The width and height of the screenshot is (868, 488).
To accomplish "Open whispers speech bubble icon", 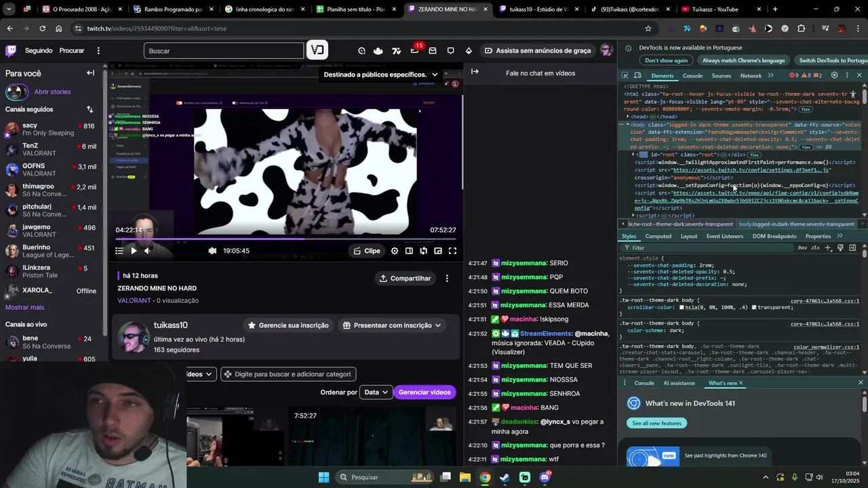I will click(x=450, y=51).
